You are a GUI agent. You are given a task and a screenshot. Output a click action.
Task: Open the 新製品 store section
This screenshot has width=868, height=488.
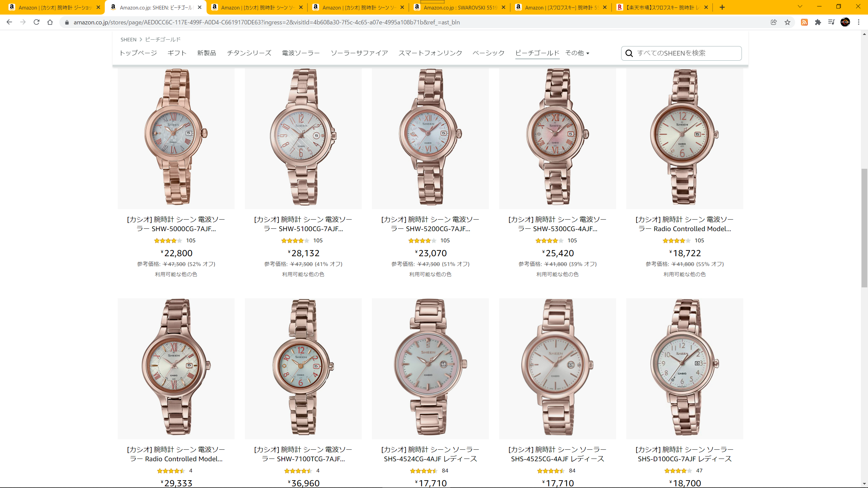[x=206, y=53]
